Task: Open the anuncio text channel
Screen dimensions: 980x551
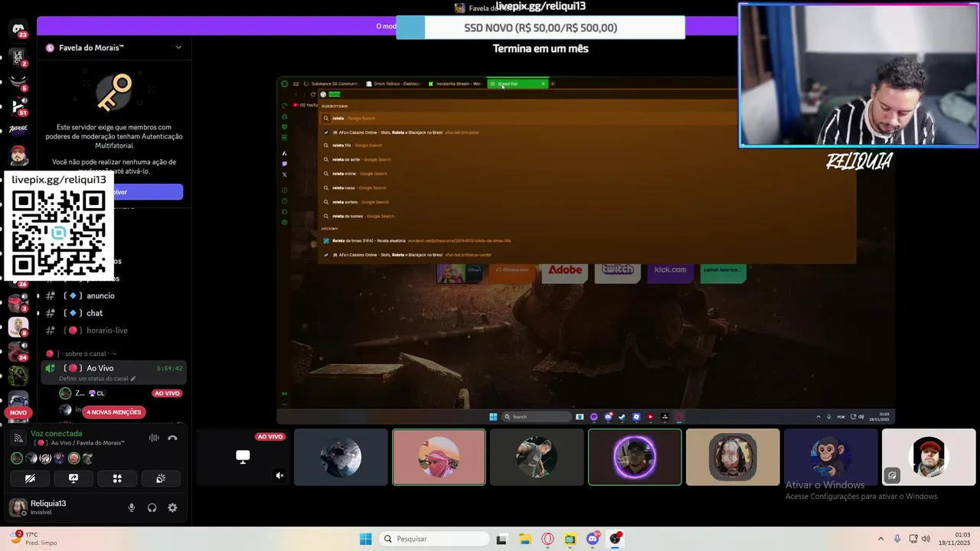Action: coord(100,295)
